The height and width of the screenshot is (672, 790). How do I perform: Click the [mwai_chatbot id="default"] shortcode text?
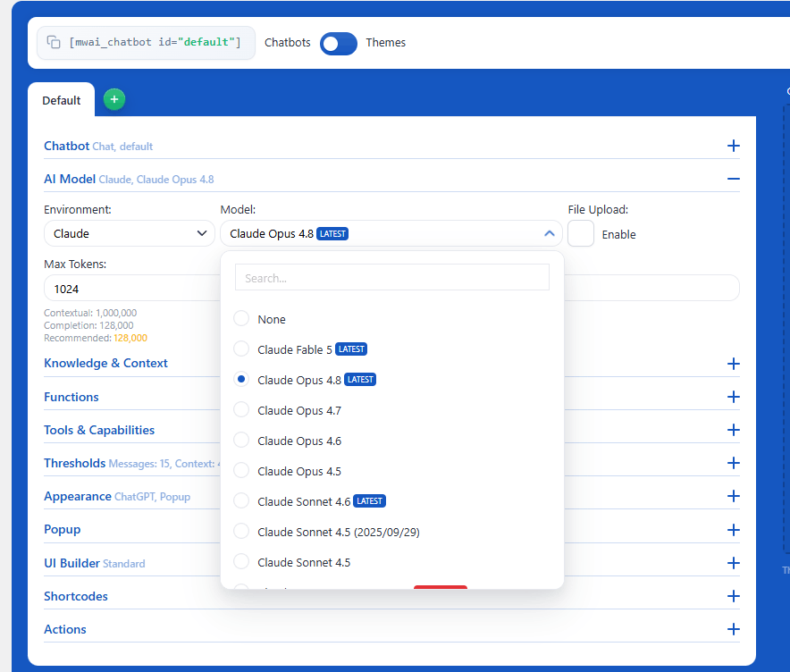(155, 42)
